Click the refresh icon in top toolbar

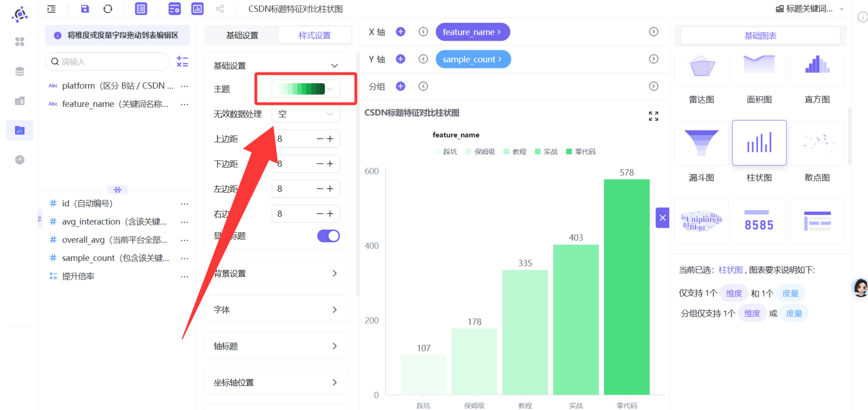107,9
